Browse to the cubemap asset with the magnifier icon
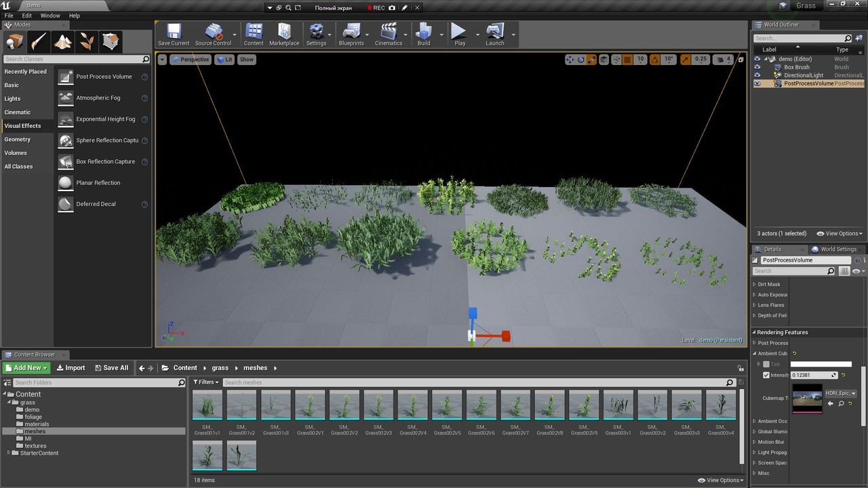This screenshot has height=488, width=868. pos(841,403)
